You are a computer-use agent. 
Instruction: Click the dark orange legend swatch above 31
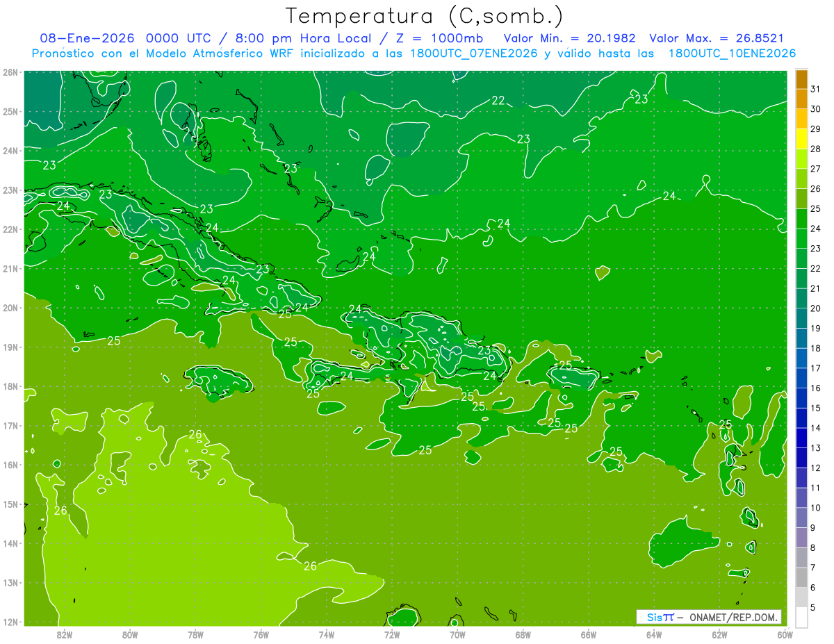pos(801,79)
